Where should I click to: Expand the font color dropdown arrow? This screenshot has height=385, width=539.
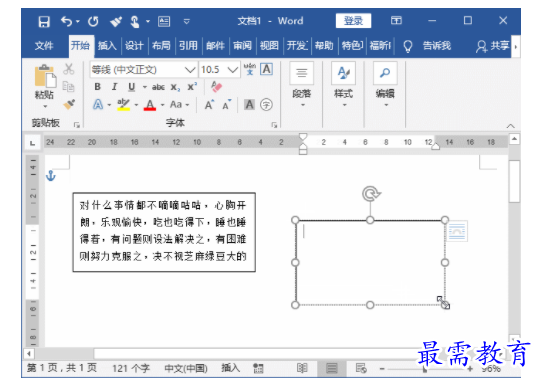coord(162,105)
